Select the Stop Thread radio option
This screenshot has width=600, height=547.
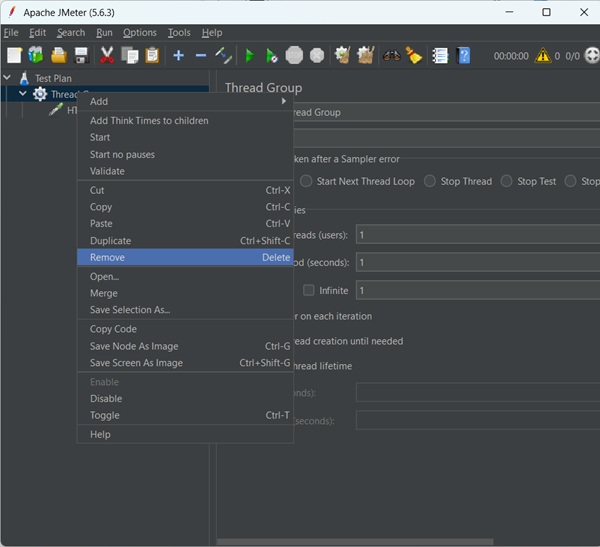coord(430,181)
